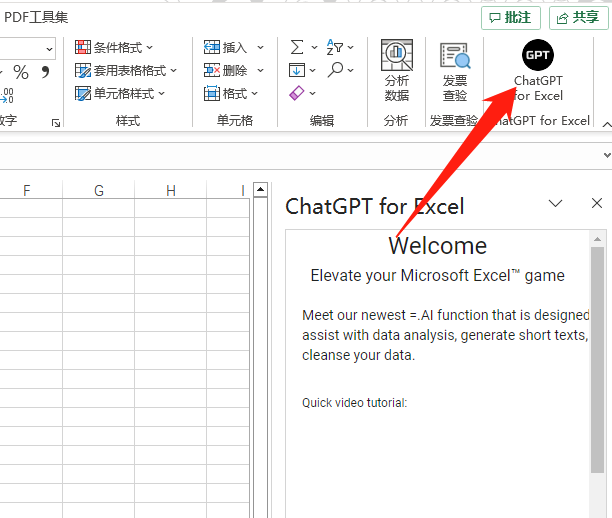The width and height of the screenshot is (612, 518).
Task: Open ChatGPT for Excel add-in button
Action: [538, 70]
